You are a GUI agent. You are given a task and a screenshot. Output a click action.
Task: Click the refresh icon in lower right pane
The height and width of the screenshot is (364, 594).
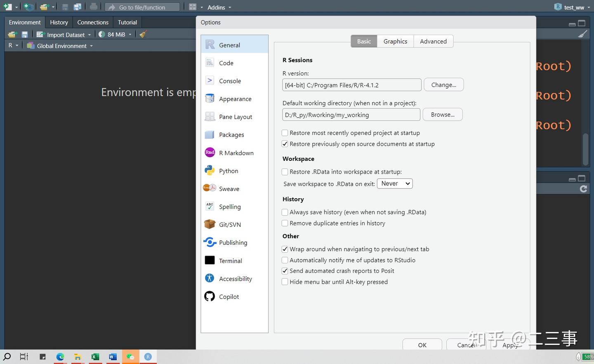point(583,189)
